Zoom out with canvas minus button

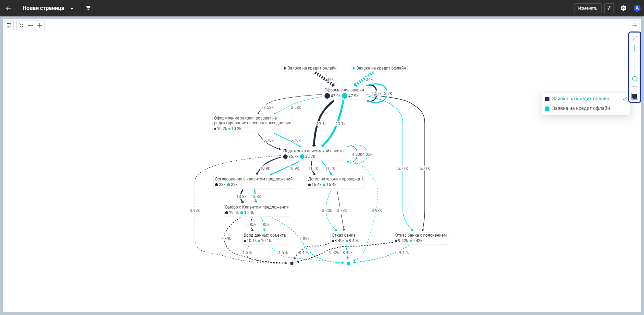pyautogui.click(x=30, y=25)
